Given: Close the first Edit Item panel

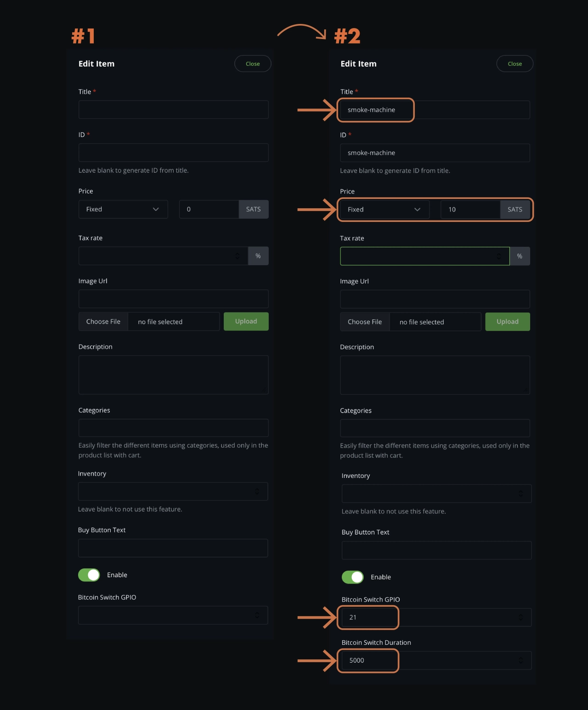Looking at the screenshot, I should [x=253, y=63].
